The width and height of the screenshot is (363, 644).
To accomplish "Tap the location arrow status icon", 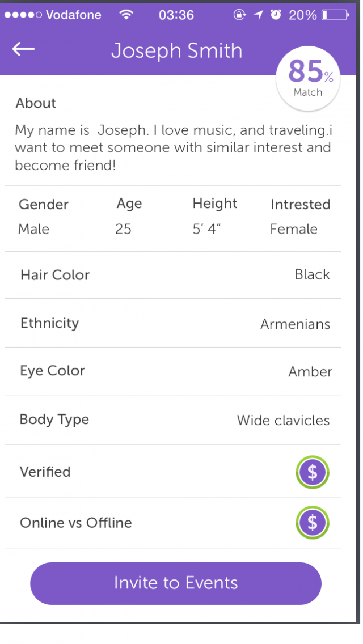I will (259, 15).
